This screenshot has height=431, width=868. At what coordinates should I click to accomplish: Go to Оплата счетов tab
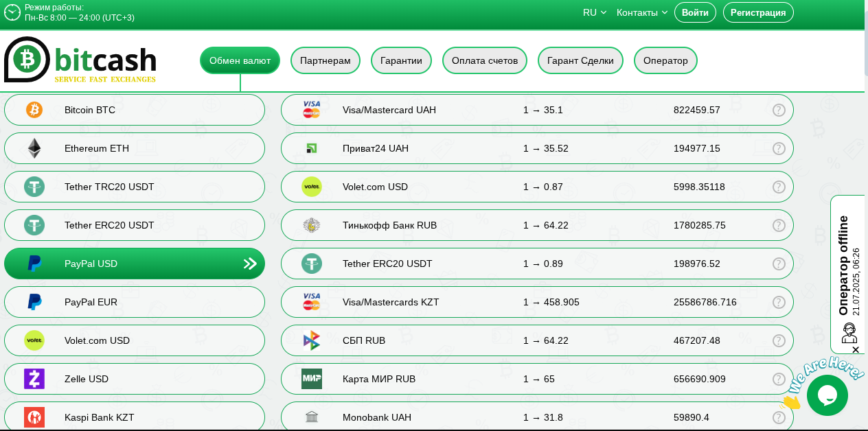pos(485,60)
